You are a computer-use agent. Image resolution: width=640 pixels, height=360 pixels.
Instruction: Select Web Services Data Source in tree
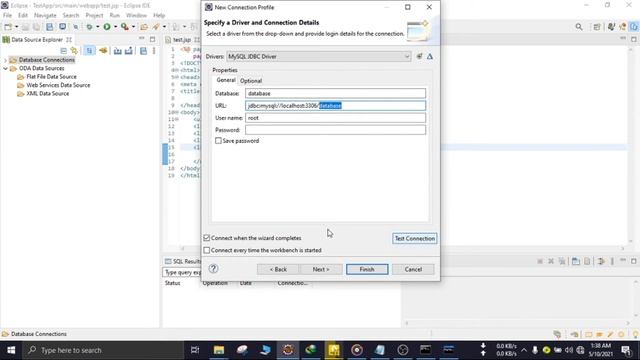[58, 85]
